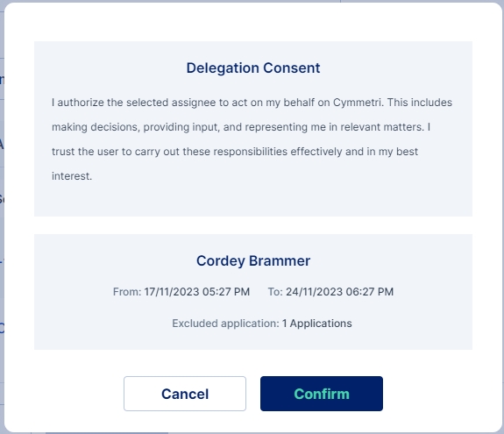Click the To: label
The image size is (504, 434).
click(x=275, y=292)
